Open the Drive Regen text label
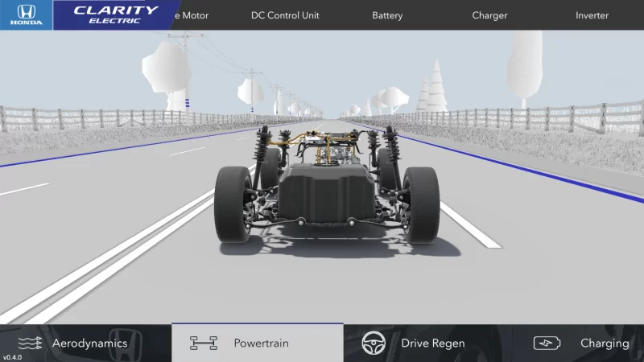This screenshot has width=644, height=362. point(433,343)
